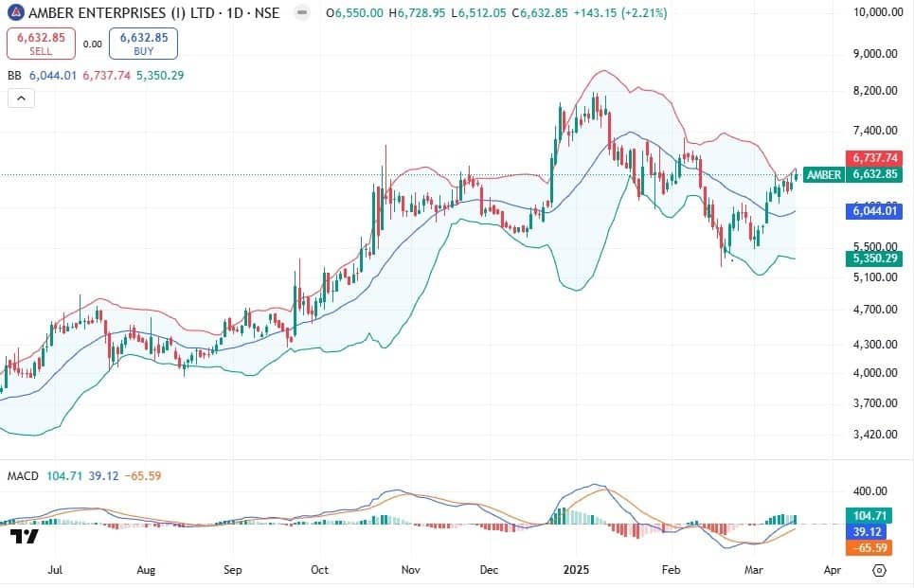Click the AMBER price tag on axis
This screenshot has height=588, width=914.
(x=822, y=175)
